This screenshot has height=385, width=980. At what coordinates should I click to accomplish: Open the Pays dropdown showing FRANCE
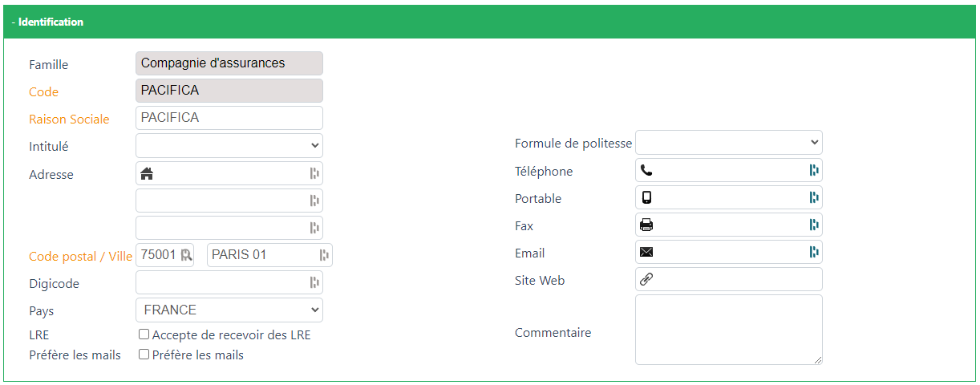point(229,310)
